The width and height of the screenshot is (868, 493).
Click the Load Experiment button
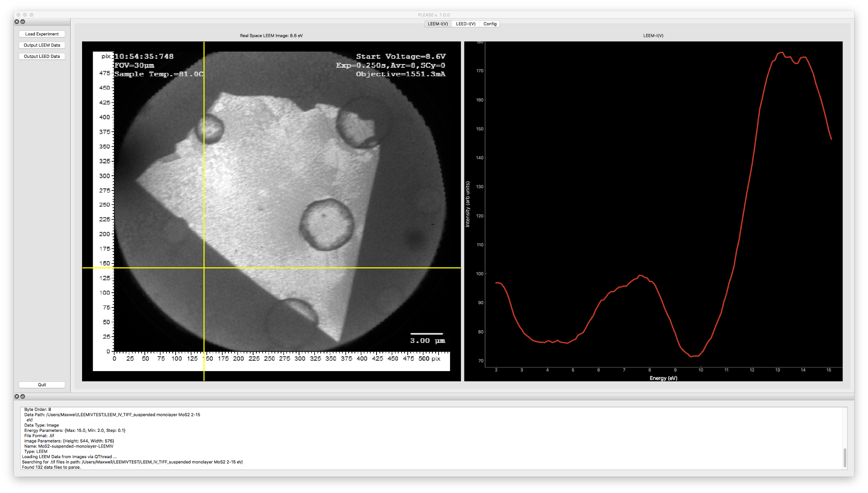[42, 34]
